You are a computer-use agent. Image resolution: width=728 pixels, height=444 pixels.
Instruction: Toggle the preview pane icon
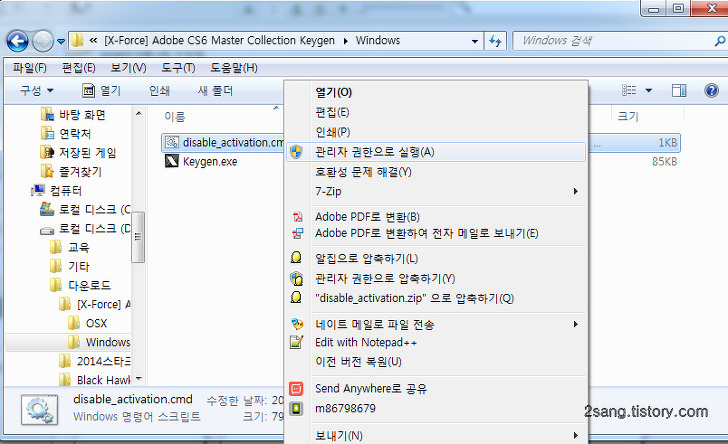(679, 90)
